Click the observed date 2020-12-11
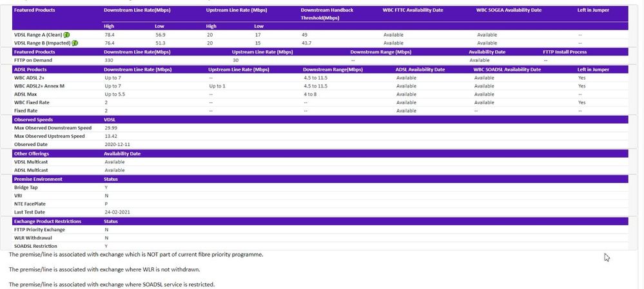 (x=116, y=144)
